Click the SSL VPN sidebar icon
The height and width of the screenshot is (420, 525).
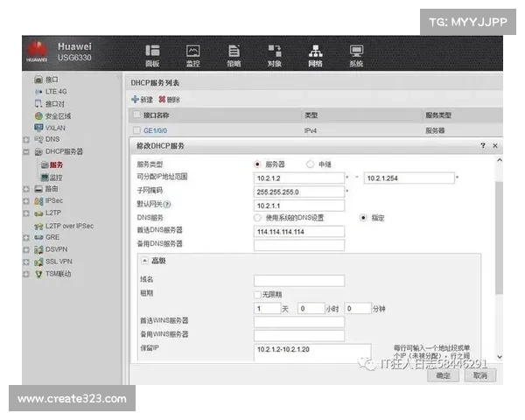pos(38,262)
